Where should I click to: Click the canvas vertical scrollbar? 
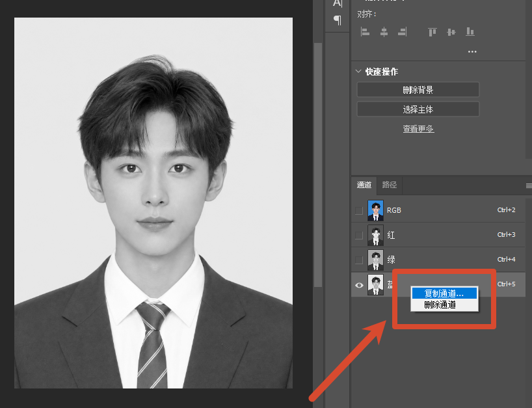[318, 165]
